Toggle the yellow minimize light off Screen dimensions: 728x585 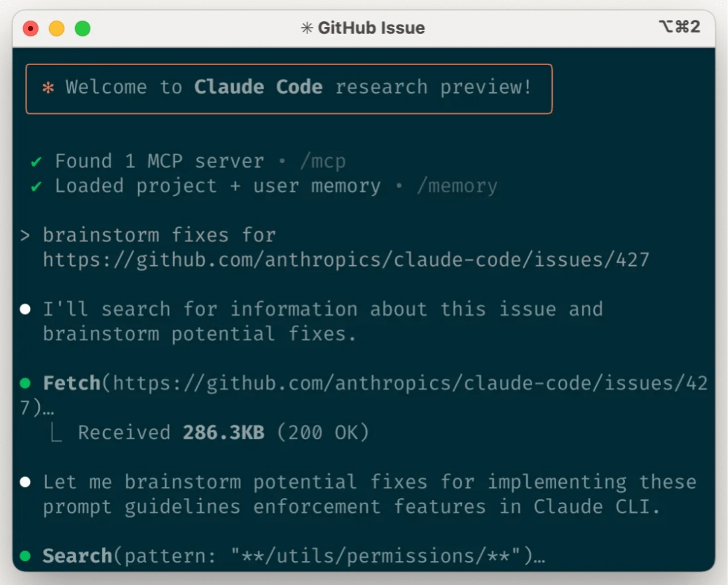point(57,28)
